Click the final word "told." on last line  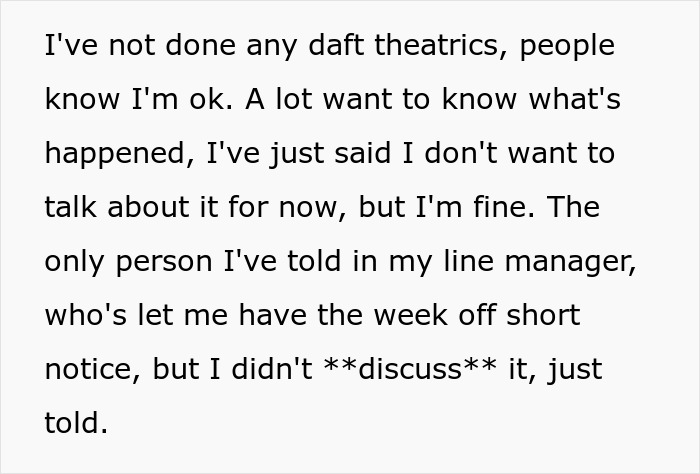75,424
